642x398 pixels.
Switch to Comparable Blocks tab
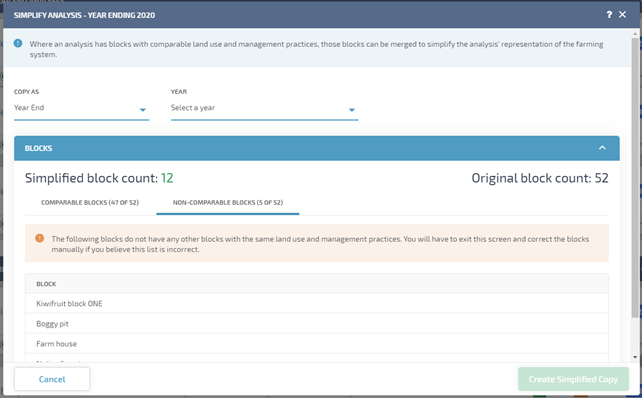(90, 203)
